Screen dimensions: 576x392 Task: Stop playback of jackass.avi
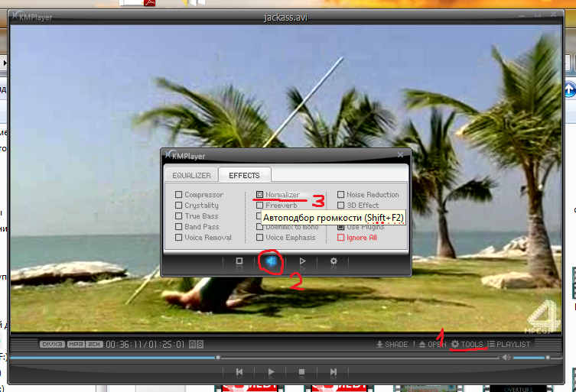click(x=302, y=372)
